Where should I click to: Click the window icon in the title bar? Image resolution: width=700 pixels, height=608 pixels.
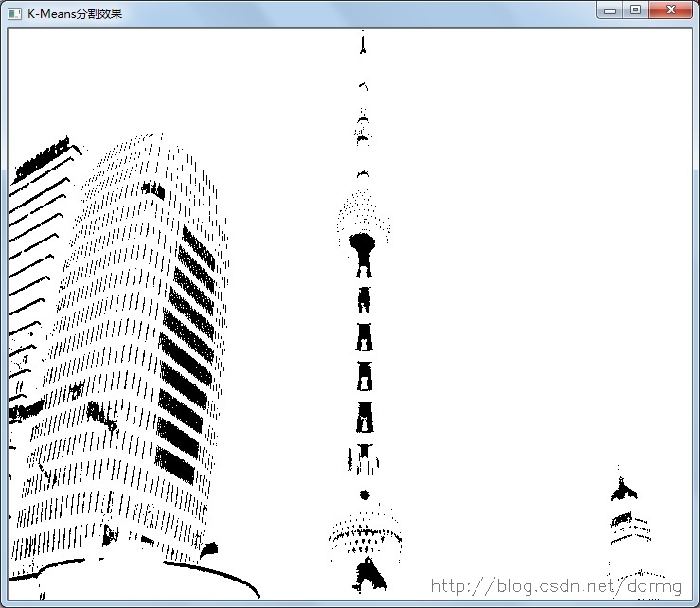pyautogui.click(x=15, y=14)
